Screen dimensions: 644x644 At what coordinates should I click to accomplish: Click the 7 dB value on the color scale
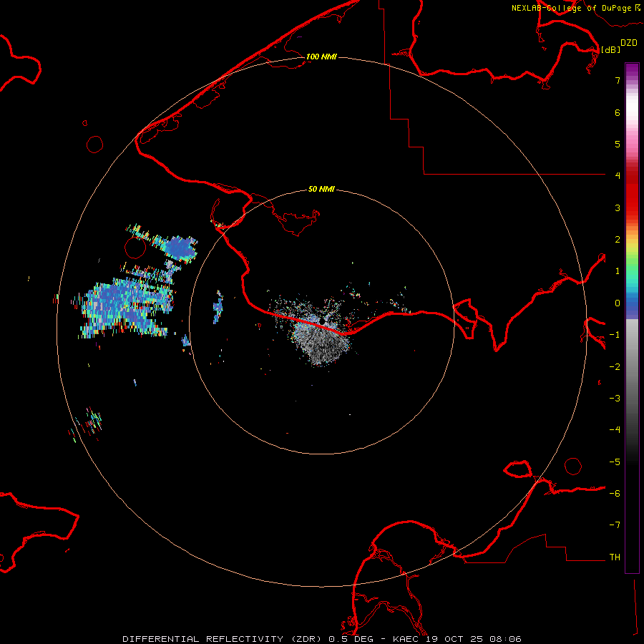click(618, 80)
